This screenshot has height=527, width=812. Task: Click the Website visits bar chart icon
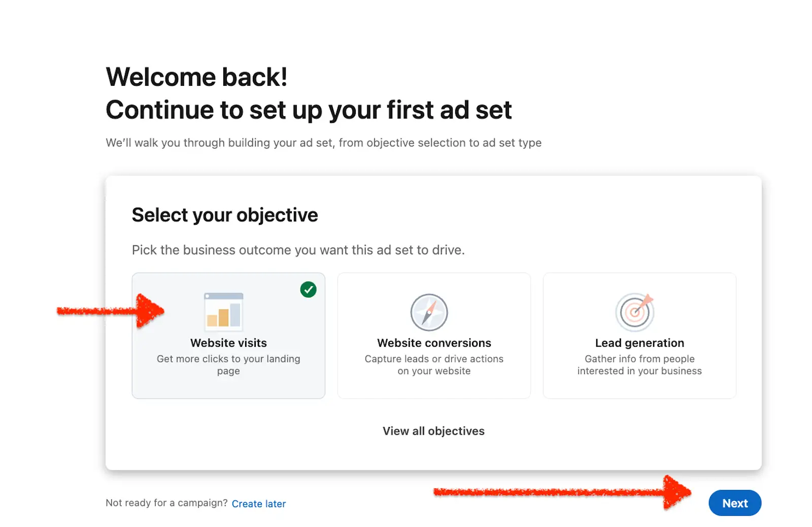coord(223,311)
